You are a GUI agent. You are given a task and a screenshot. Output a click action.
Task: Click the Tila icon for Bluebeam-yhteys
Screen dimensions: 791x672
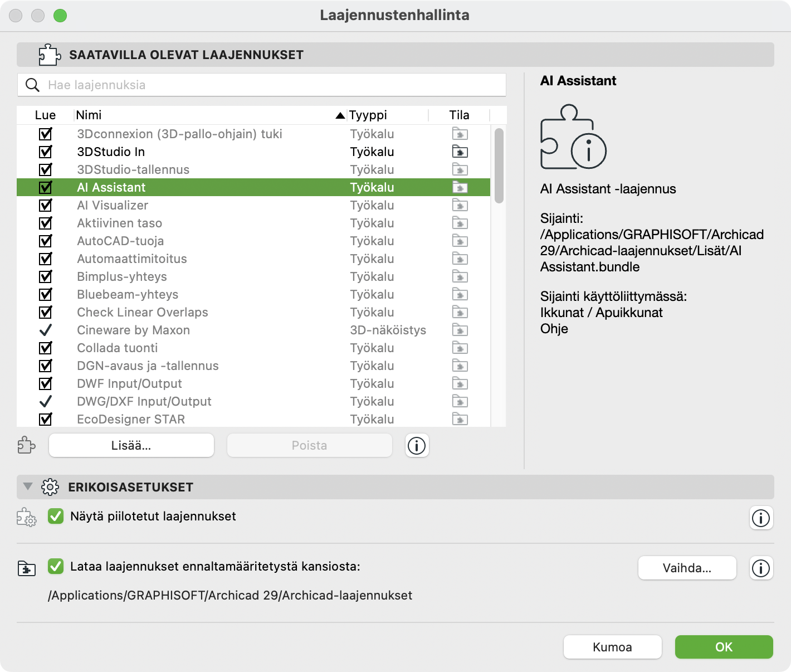(460, 295)
